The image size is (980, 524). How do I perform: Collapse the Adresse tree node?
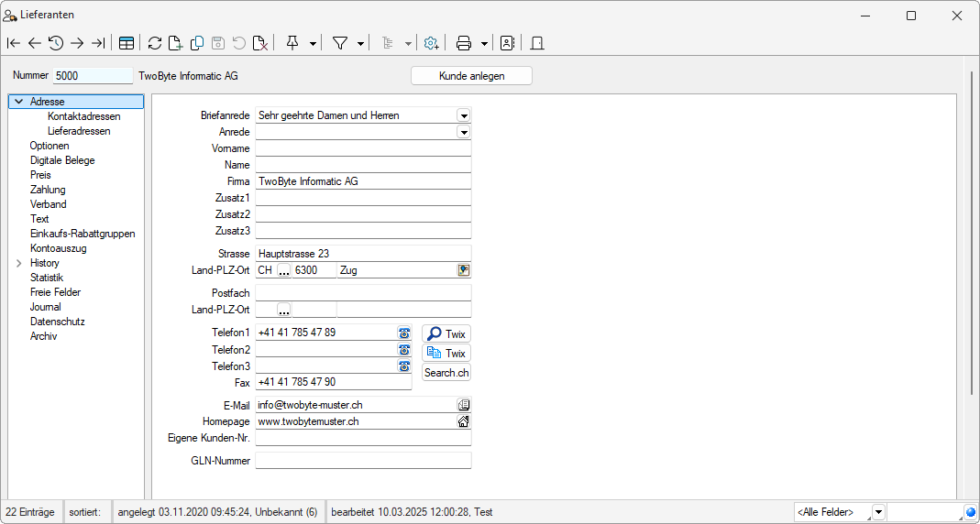click(19, 101)
